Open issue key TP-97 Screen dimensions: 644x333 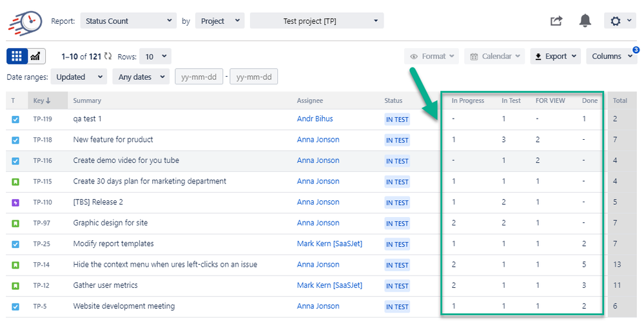tap(41, 223)
